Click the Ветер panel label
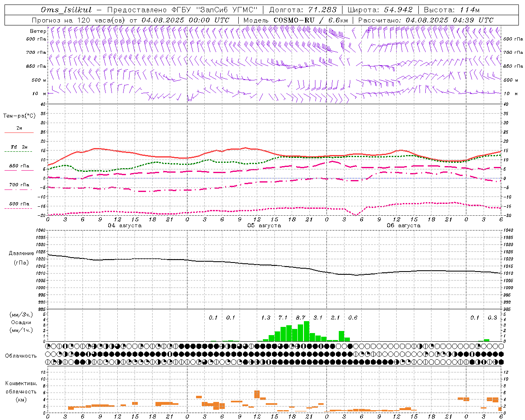 click(38, 31)
